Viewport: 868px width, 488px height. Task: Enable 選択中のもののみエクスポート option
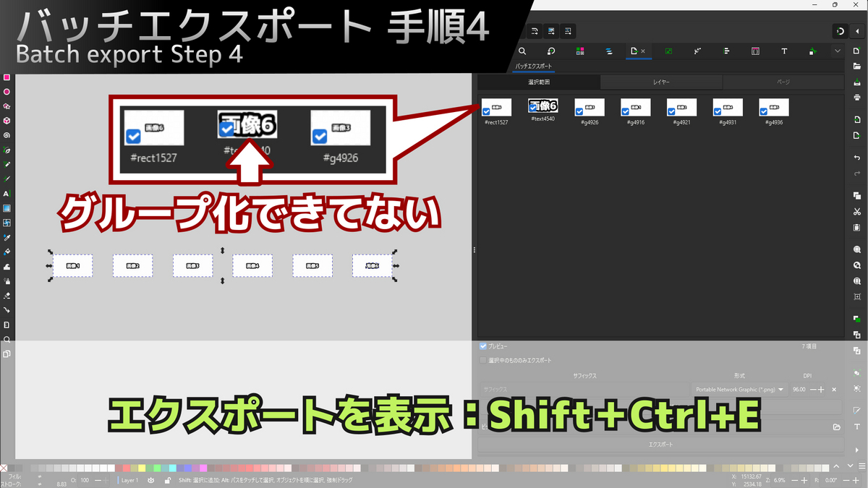[483, 359]
